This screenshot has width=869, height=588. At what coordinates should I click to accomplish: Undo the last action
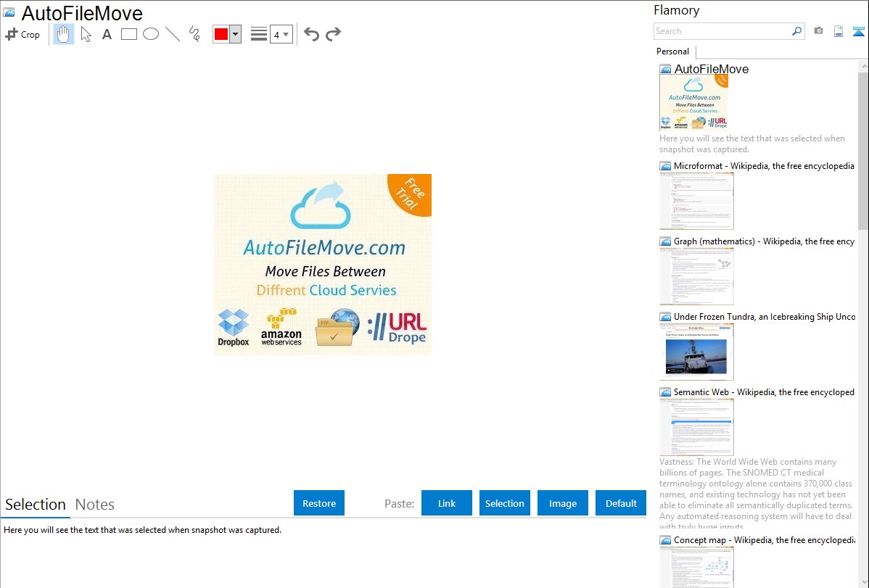coord(311,34)
